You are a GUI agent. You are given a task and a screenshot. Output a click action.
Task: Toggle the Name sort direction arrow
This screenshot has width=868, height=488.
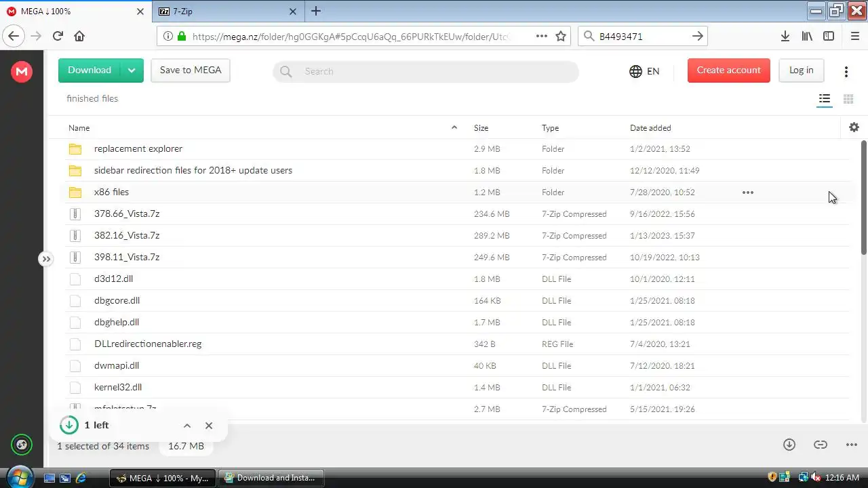tap(454, 127)
